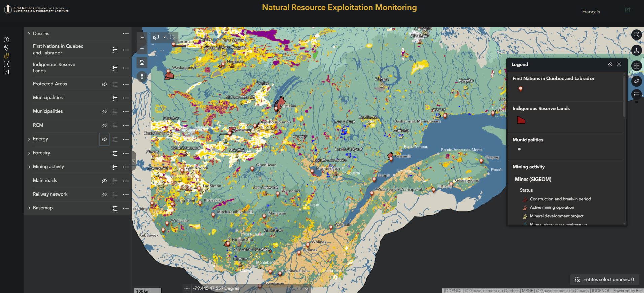Toggle visibility of Energy layer

[x=104, y=139]
